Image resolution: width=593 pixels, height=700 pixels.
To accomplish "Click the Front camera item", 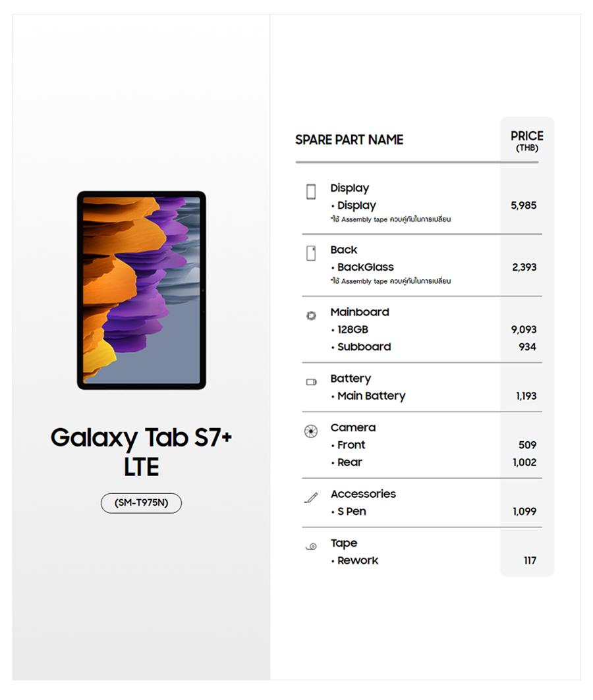I will (x=352, y=445).
